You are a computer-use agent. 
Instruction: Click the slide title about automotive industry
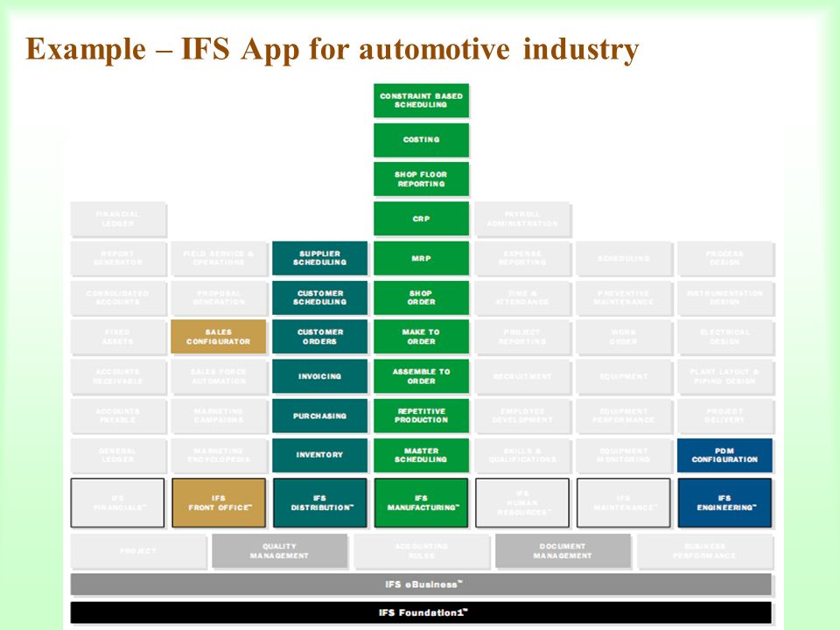pos(332,49)
